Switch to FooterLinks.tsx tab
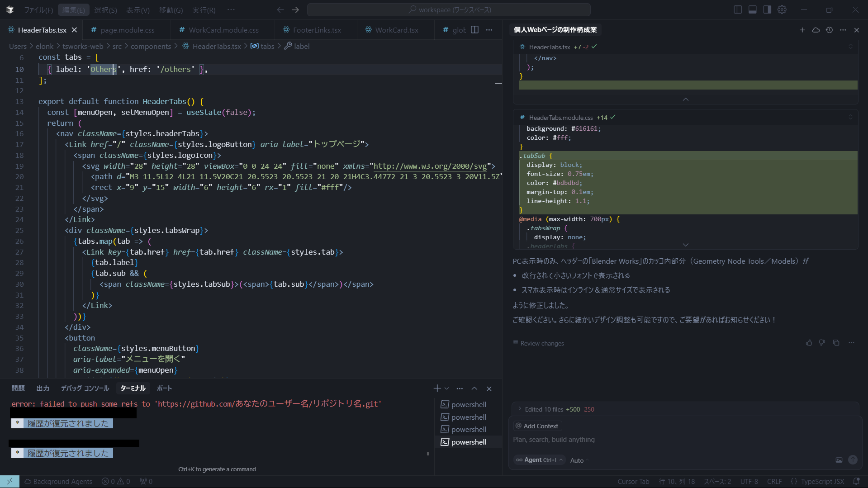The width and height of the screenshot is (868, 488). point(317,30)
